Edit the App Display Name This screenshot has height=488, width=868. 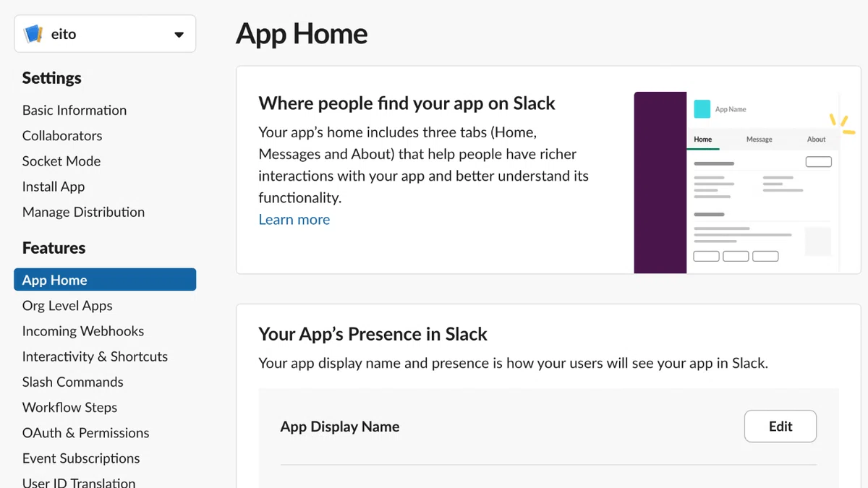click(x=780, y=427)
